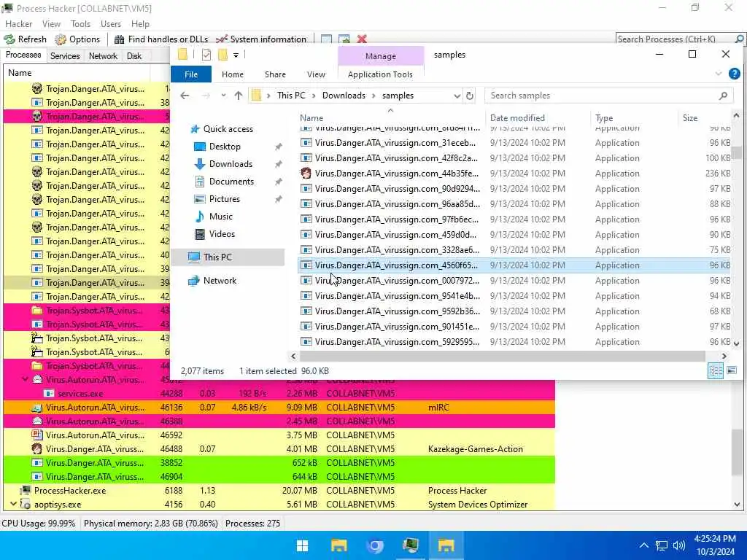Click the Back arrow in Explorer

(185, 96)
